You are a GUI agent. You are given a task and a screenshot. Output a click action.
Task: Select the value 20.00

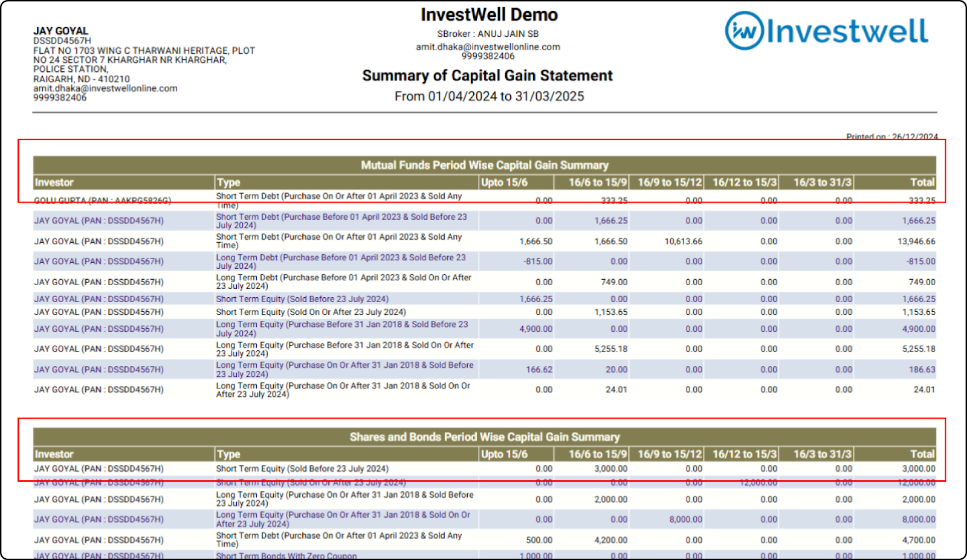coord(616,370)
